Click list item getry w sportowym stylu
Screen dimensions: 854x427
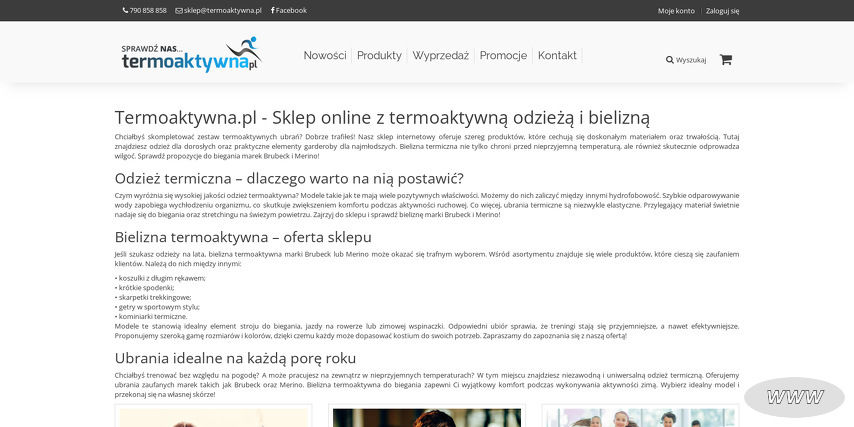[157, 307]
